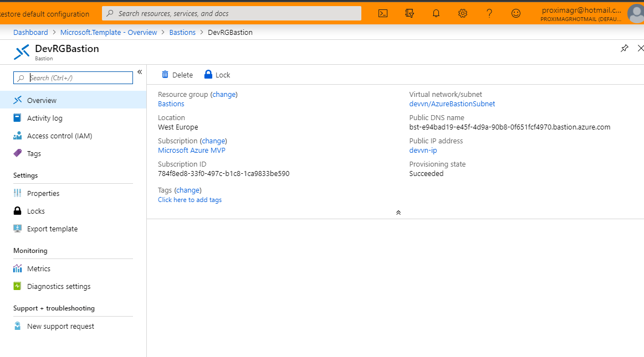Screen dimensions: 644x357
Task: Click the Export template icon
Action: (17, 229)
